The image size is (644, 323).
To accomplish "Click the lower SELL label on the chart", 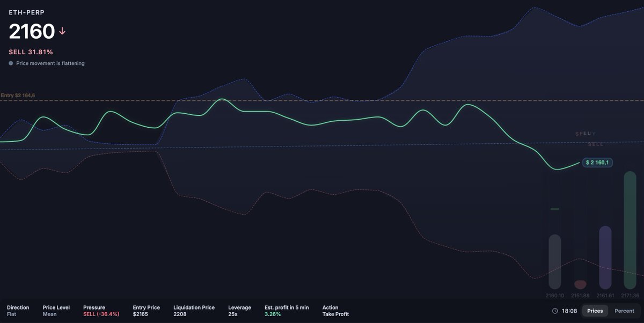I will pos(596,144).
